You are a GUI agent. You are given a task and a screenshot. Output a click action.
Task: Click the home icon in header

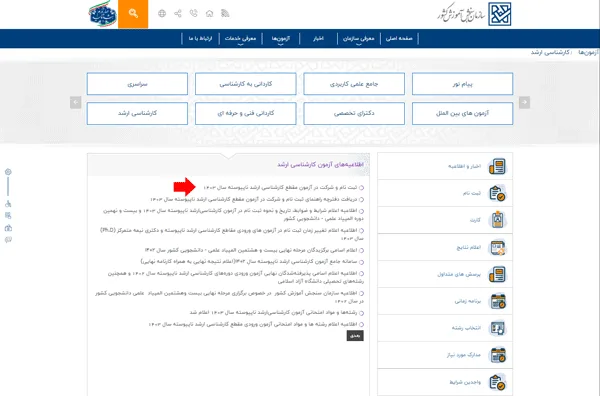point(209,14)
